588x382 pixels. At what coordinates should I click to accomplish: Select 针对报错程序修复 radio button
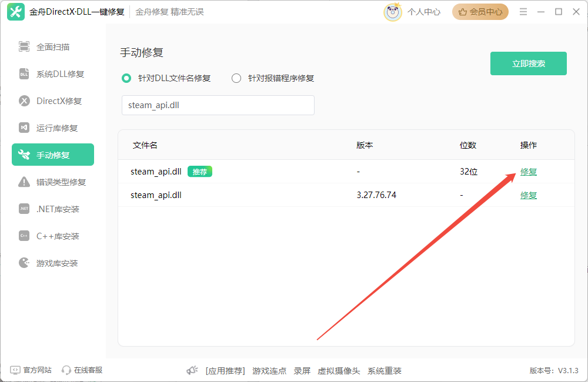236,78
